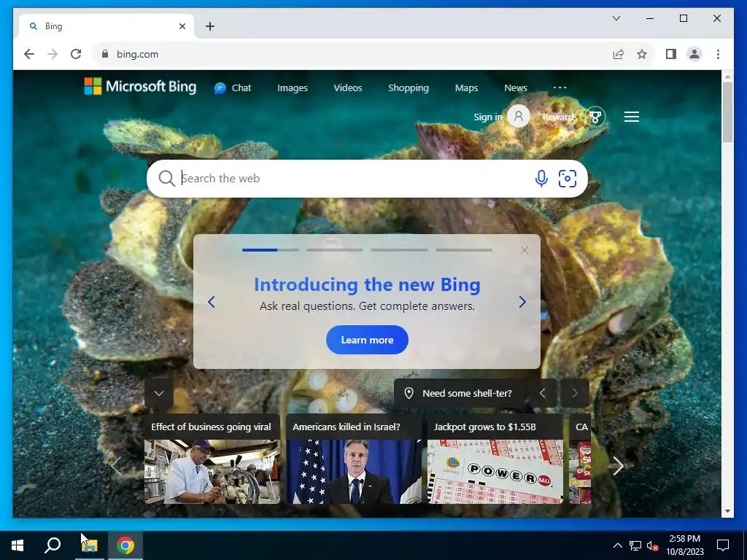This screenshot has height=560, width=747.
Task: Show previous promo slide arrow
Action: (212, 302)
